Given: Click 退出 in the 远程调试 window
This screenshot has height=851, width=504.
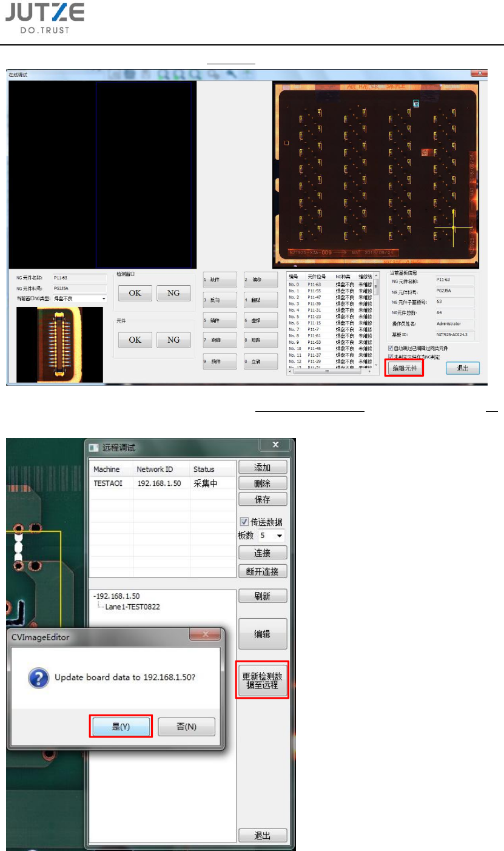Looking at the screenshot, I should [x=263, y=836].
